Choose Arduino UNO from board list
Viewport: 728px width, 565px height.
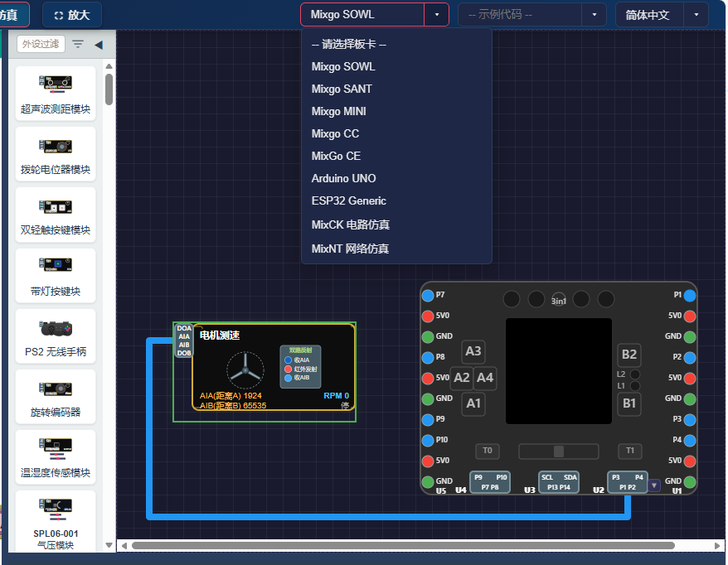pyautogui.click(x=396, y=178)
